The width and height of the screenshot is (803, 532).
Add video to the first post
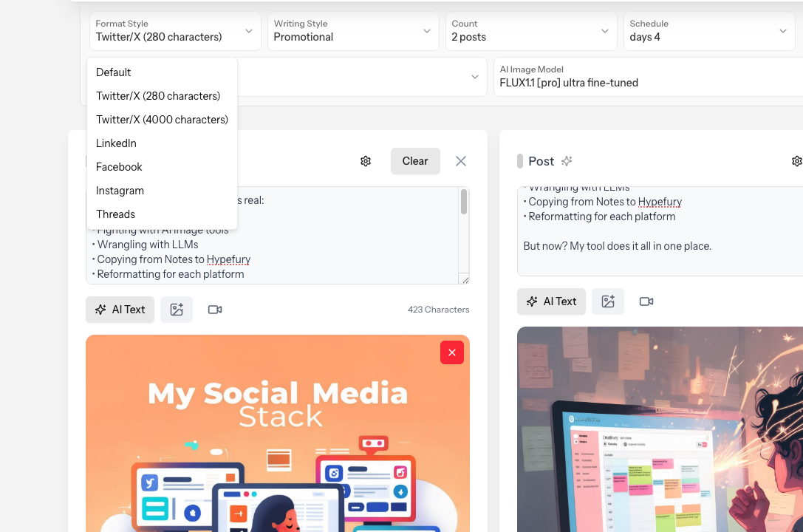click(215, 310)
